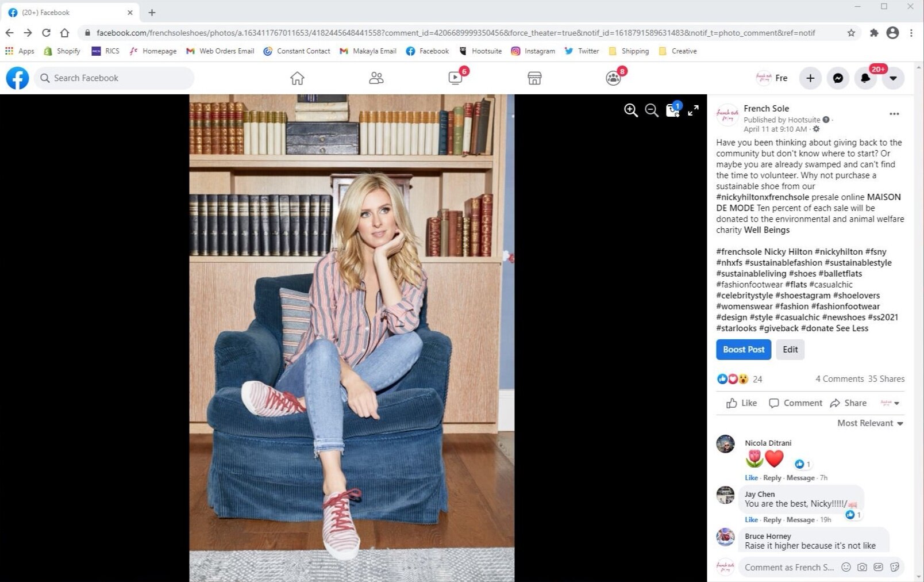The width and height of the screenshot is (924, 582).
Task: Open the 35 Shares link
Action: coord(886,379)
